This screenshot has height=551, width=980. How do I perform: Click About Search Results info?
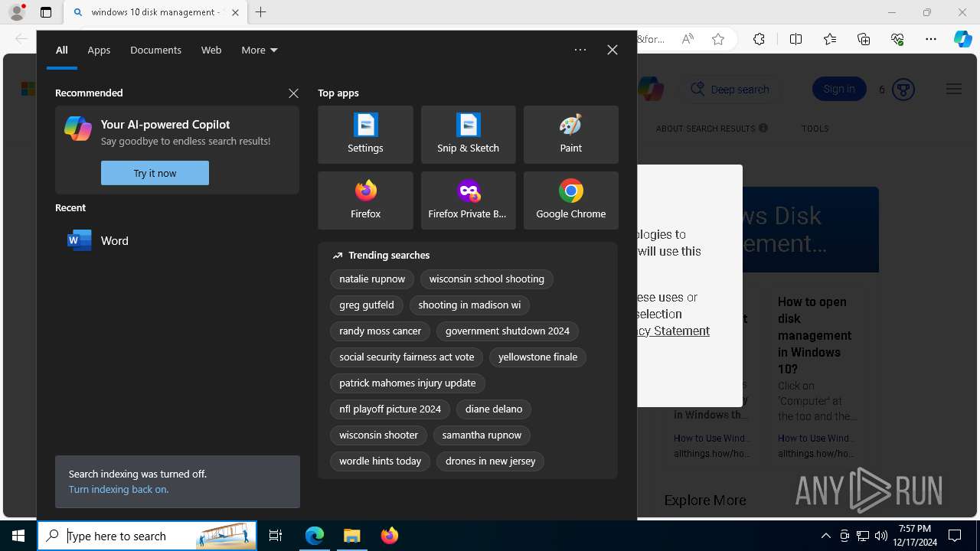point(763,129)
